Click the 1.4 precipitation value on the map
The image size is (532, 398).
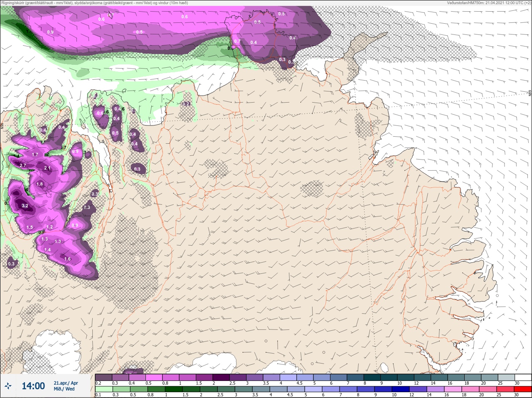(47, 250)
